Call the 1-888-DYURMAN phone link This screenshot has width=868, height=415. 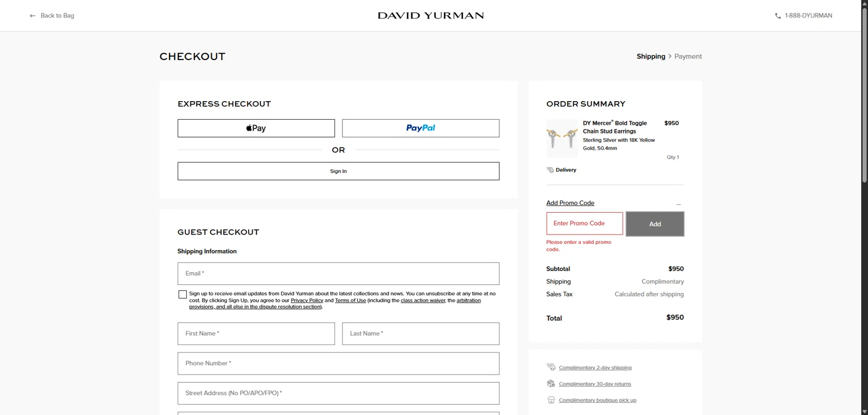(x=808, y=16)
